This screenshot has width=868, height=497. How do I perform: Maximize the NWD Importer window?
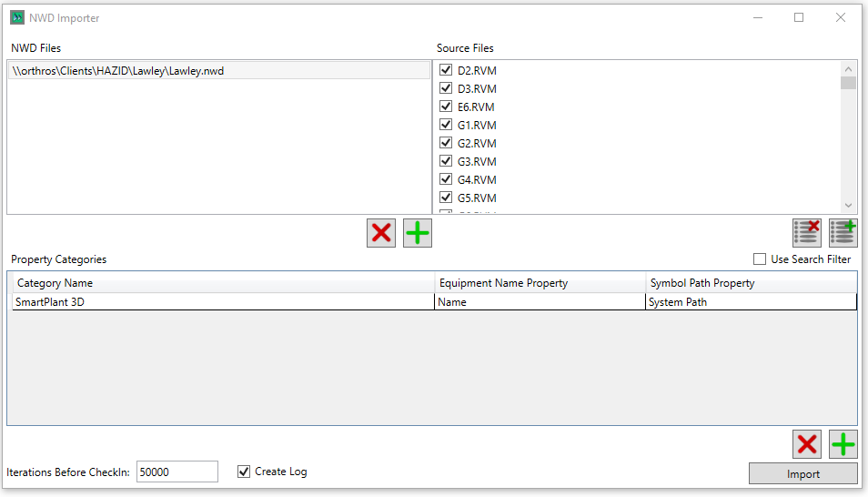coord(799,17)
